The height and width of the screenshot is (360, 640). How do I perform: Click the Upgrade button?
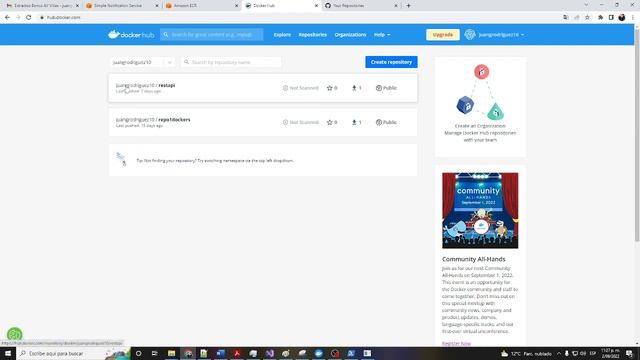tap(442, 35)
